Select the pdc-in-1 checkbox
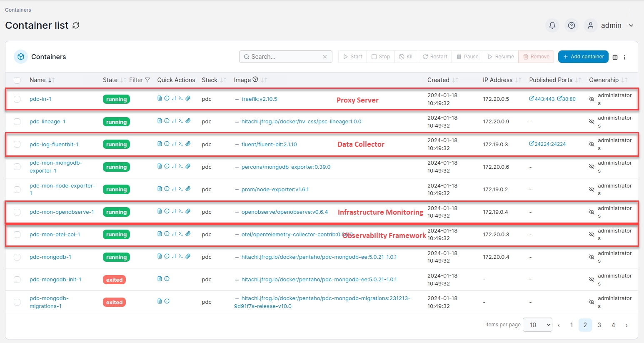 [17, 99]
